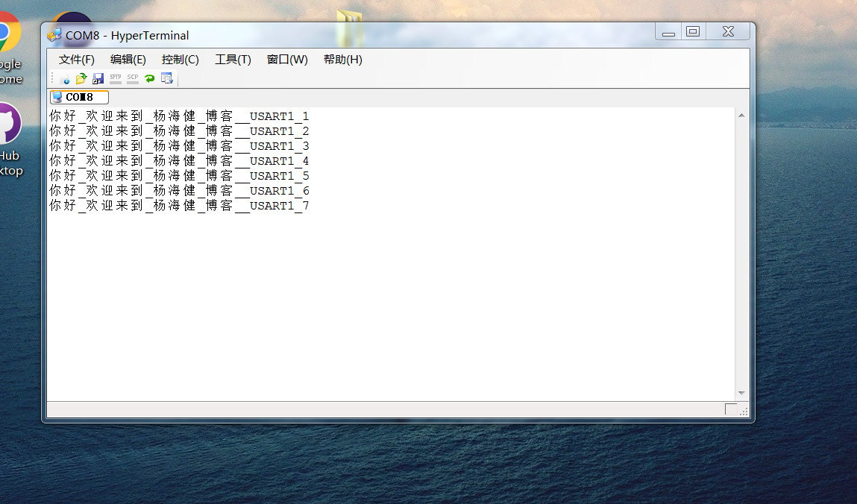
Task: Select the COM8 session tab
Action: tap(79, 97)
